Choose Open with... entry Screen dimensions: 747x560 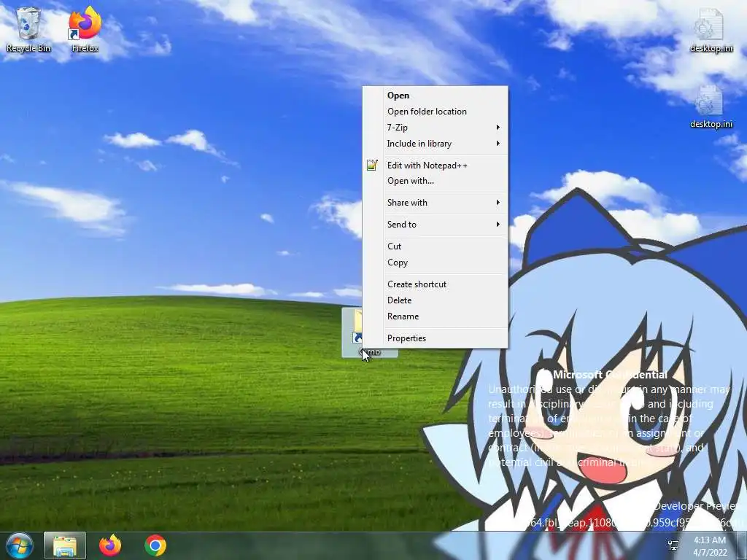click(x=435, y=181)
